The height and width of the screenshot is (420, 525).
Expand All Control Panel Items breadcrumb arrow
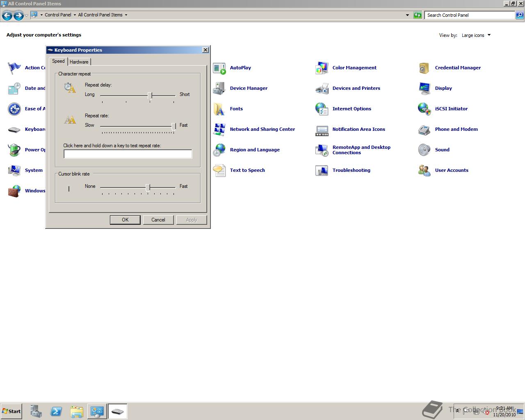click(x=126, y=15)
